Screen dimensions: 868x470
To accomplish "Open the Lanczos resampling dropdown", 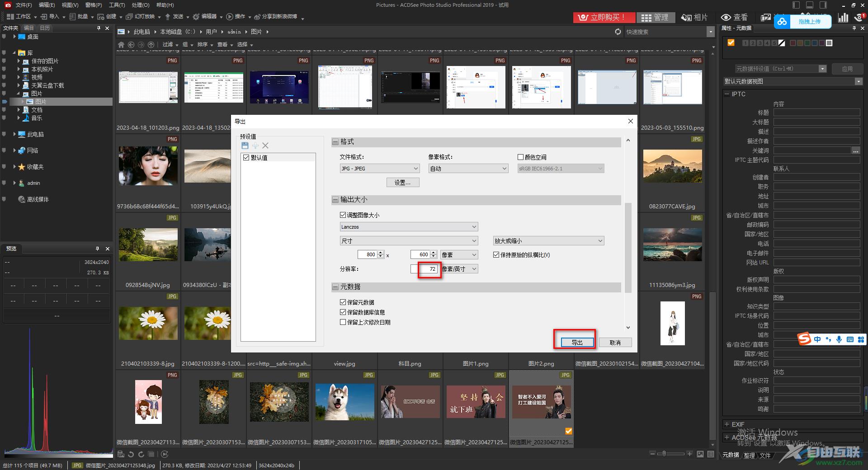I will tap(409, 227).
